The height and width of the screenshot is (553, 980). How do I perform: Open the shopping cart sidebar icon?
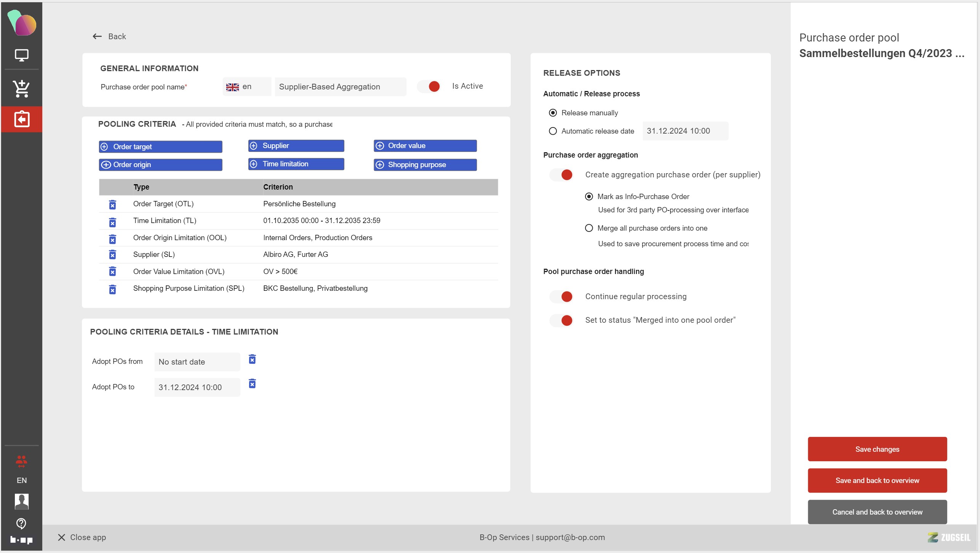[x=21, y=88]
